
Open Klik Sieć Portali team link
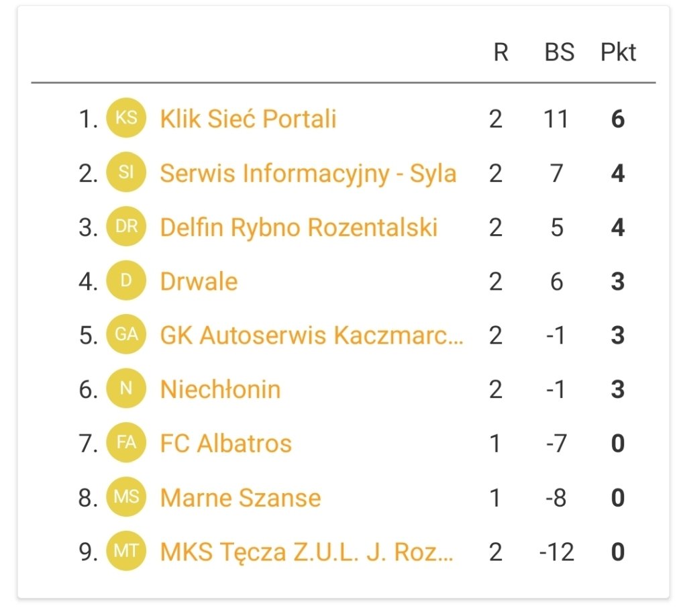[x=248, y=119]
